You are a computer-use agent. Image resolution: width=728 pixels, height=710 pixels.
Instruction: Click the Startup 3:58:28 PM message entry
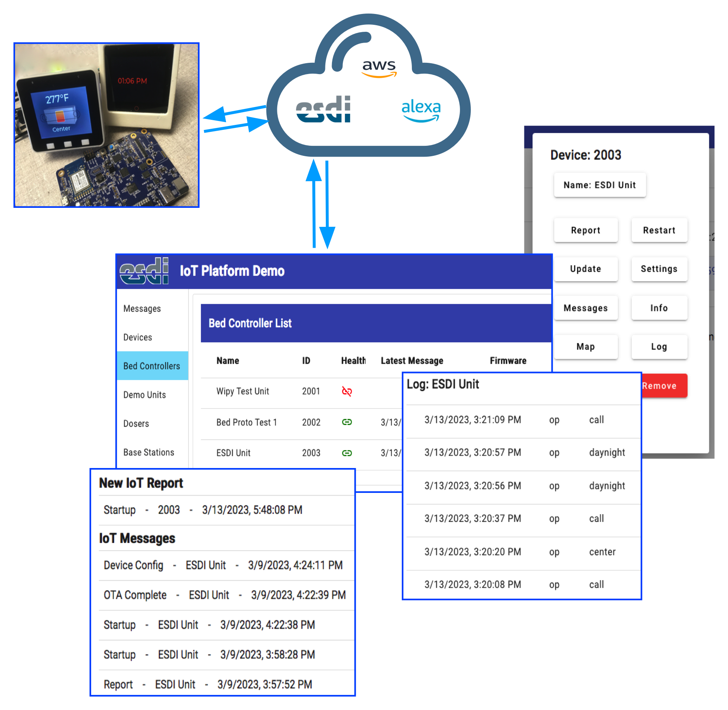pyautogui.click(x=227, y=655)
